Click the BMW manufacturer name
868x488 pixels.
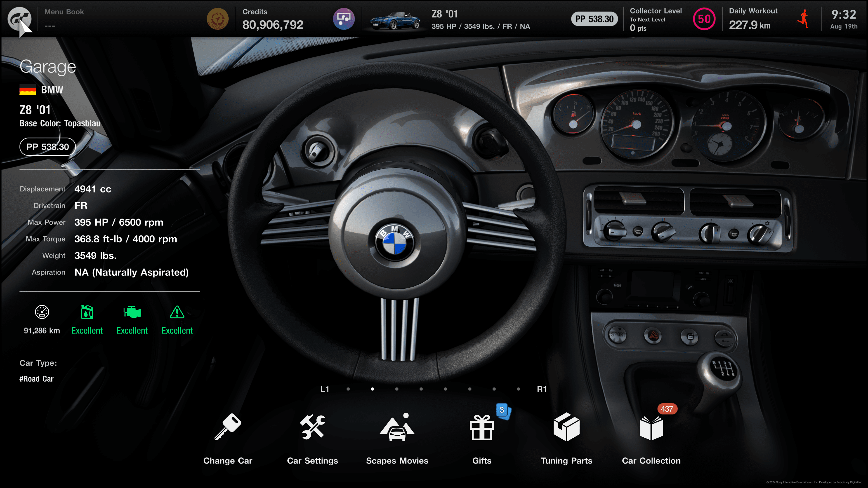[52, 90]
